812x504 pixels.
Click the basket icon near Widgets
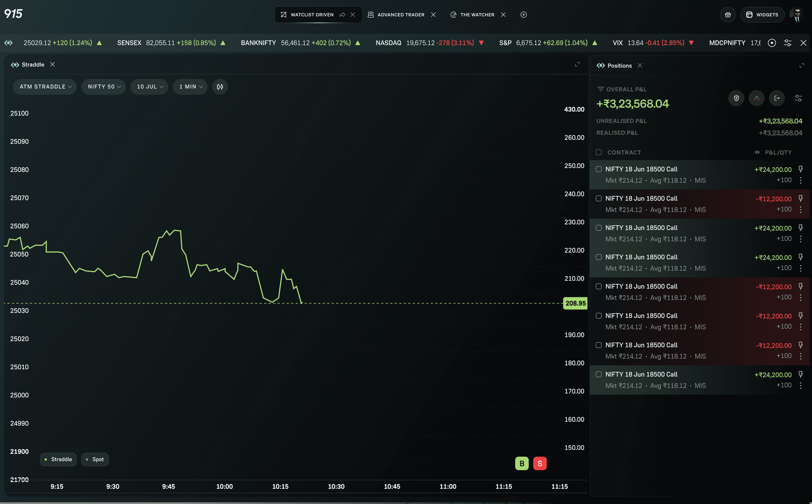[x=728, y=15]
